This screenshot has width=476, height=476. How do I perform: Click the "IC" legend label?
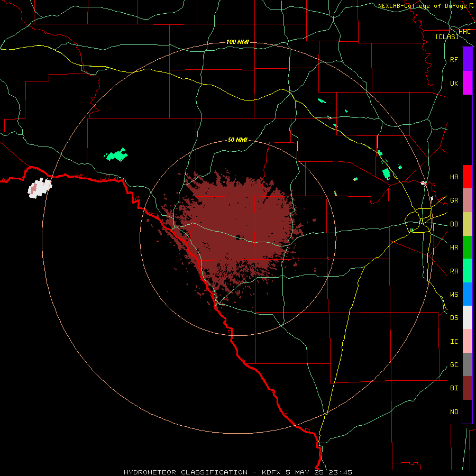pos(454,342)
